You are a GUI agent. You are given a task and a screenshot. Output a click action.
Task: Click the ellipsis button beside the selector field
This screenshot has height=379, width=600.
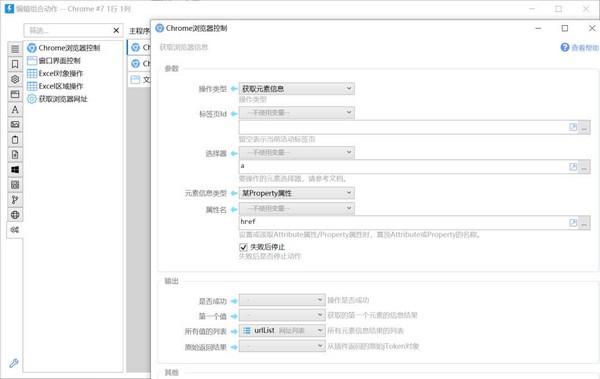tap(584, 167)
